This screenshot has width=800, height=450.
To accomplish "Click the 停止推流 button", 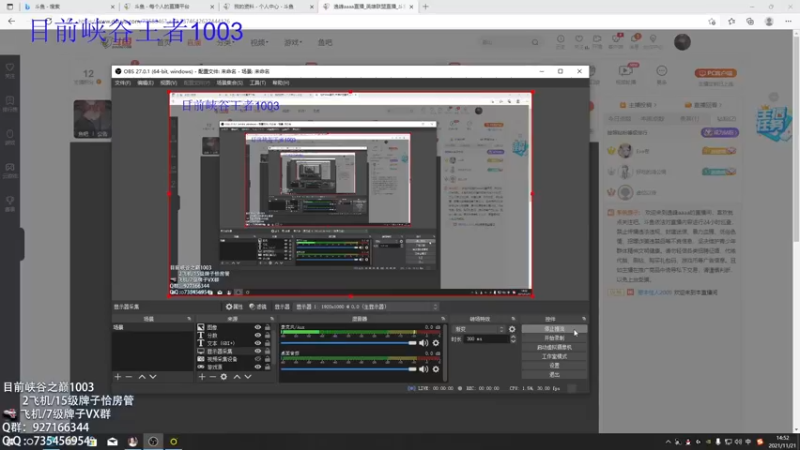I will (554, 329).
